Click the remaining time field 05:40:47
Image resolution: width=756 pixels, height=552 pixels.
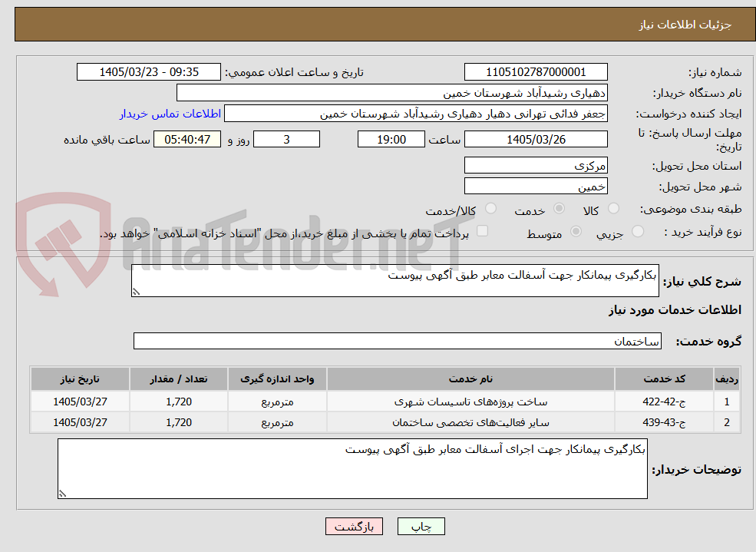tap(187, 139)
